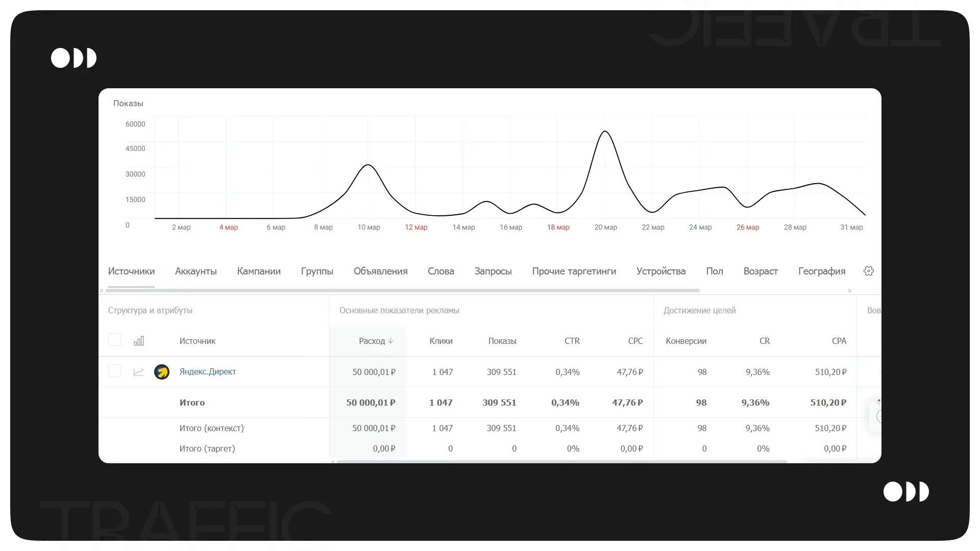Select the Устройства tab
This screenshot has width=980, height=551.
(x=660, y=271)
